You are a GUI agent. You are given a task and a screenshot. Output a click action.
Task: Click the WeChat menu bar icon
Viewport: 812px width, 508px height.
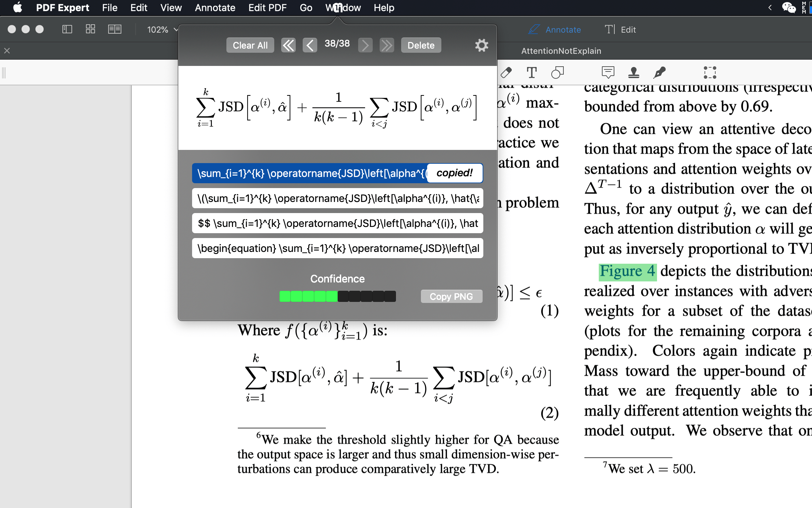pos(788,8)
